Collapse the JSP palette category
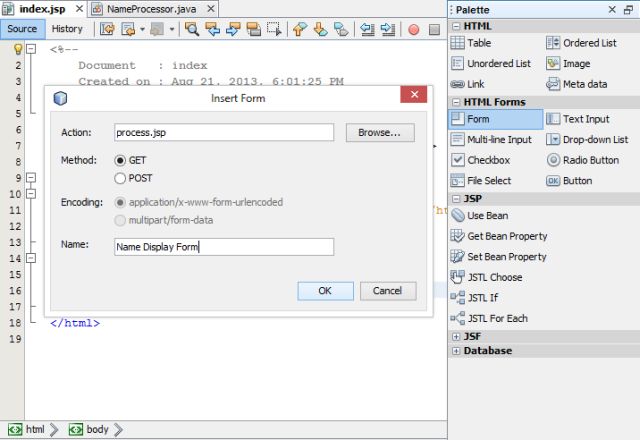The height and width of the screenshot is (440, 640). 456,199
